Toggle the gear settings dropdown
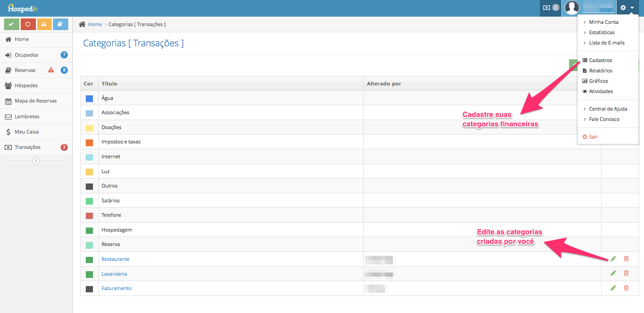The width and height of the screenshot is (644, 313). tap(627, 8)
